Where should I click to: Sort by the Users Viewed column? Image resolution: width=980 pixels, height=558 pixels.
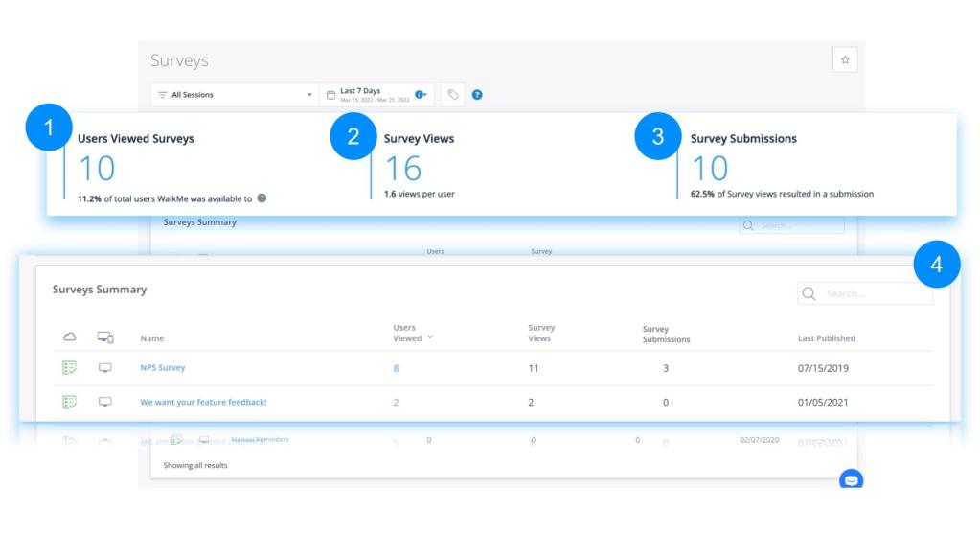pyautogui.click(x=412, y=333)
